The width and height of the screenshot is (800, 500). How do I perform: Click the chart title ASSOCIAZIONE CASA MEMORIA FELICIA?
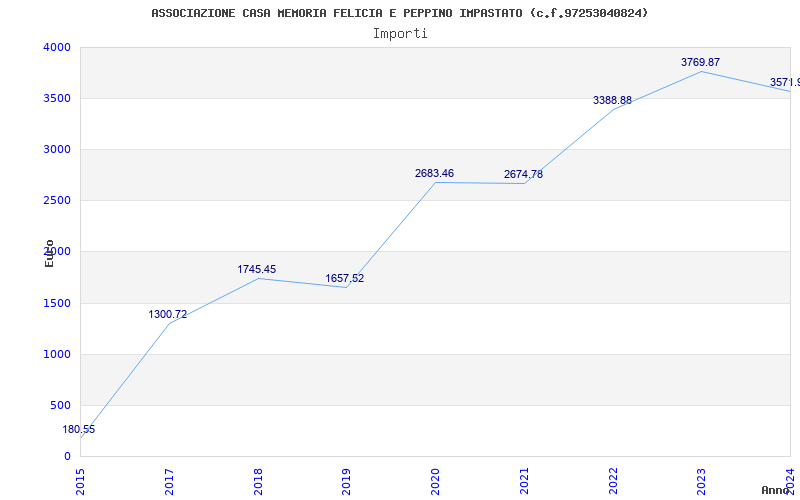point(399,13)
